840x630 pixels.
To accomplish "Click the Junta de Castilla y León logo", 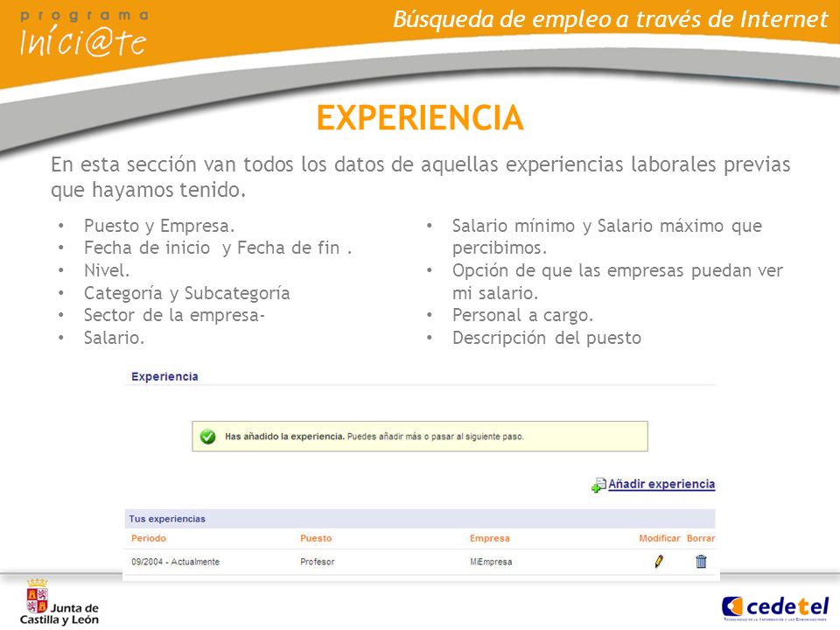I will [59, 602].
